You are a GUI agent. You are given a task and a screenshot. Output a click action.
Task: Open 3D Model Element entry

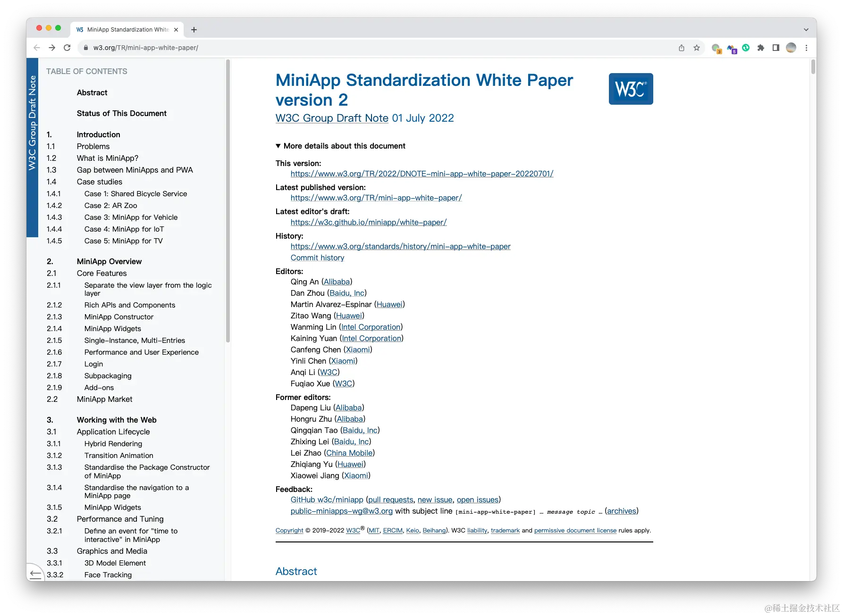pos(115,563)
